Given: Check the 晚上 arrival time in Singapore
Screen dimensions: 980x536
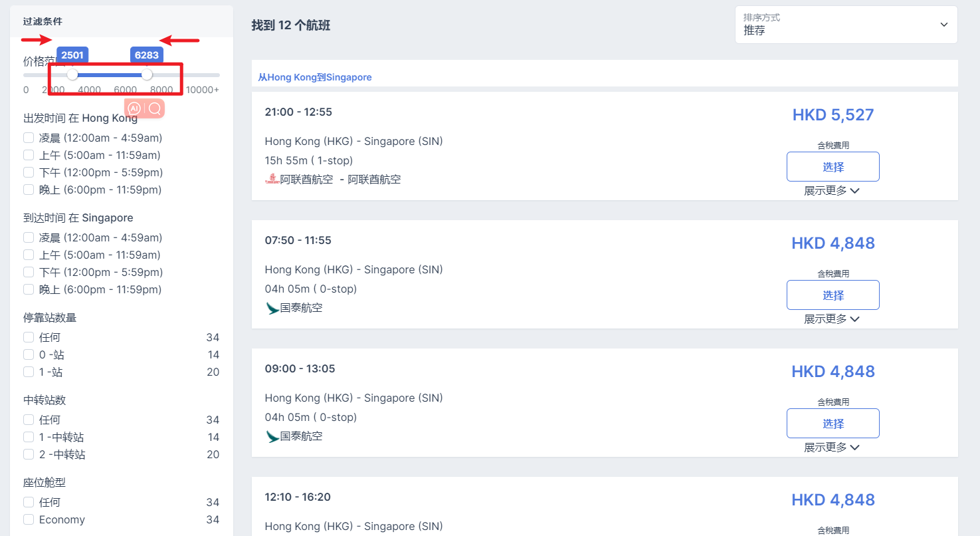Looking at the screenshot, I should point(29,289).
